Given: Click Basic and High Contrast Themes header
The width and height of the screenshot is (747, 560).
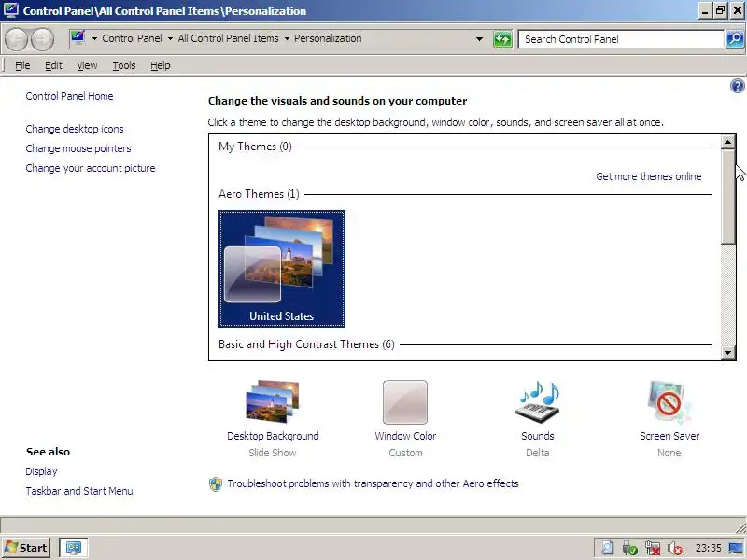Looking at the screenshot, I should [306, 344].
